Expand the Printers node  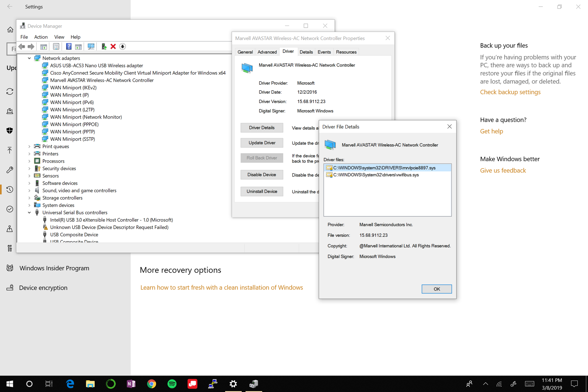coord(29,154)
